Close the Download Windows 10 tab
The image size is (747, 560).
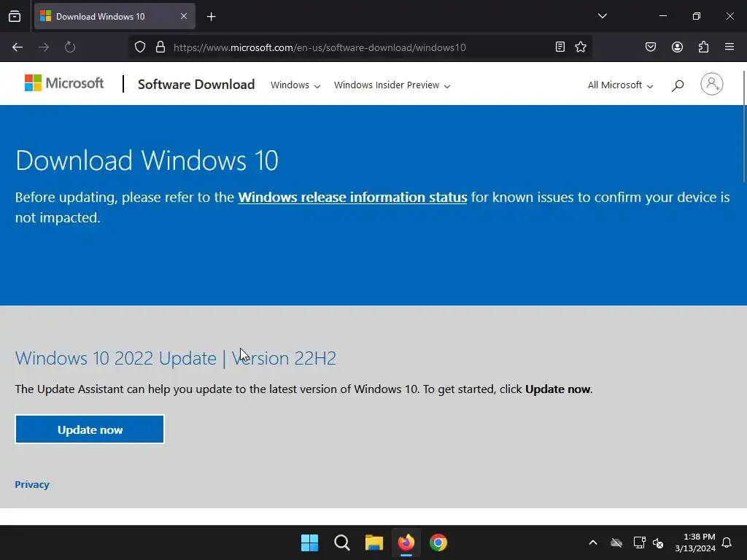[184, 16]
